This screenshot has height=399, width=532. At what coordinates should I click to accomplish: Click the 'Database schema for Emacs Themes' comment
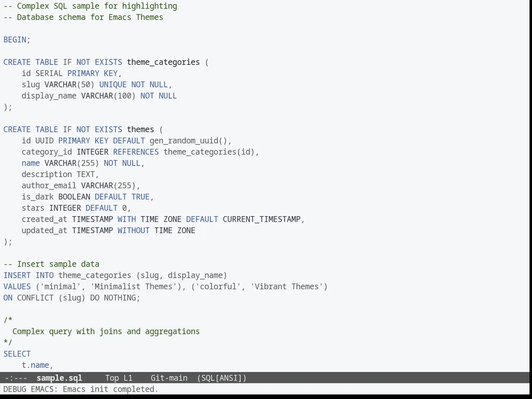pyautogui.click(x=83, y=17)
